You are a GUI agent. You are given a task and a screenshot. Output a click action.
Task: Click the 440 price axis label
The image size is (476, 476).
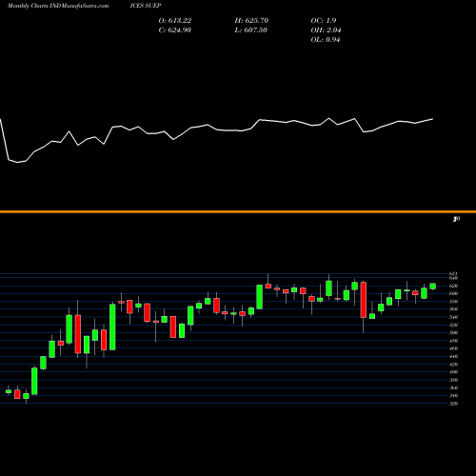(x=453, y=356)
